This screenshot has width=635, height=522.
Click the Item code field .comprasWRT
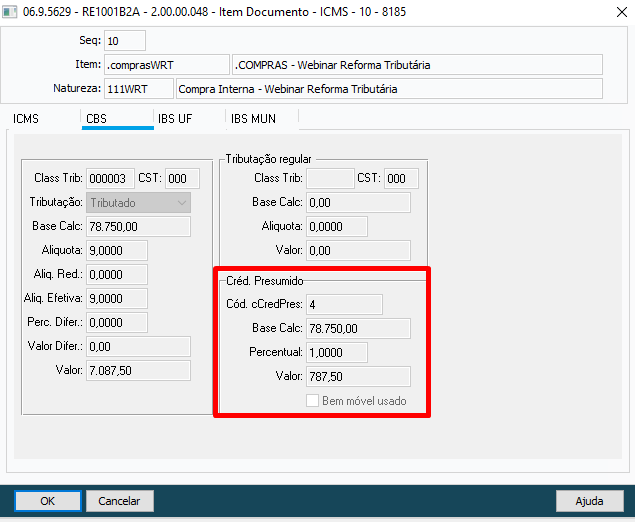click(167, 65)
